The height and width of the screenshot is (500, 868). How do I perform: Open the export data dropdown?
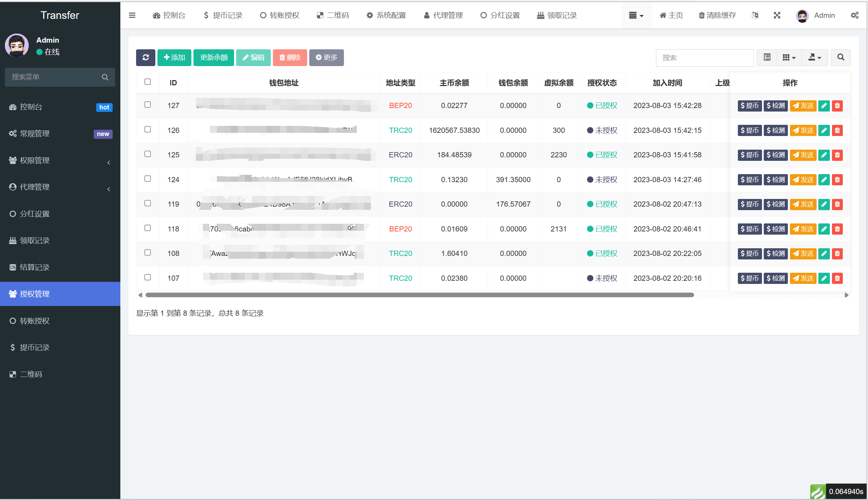(815, 57)
